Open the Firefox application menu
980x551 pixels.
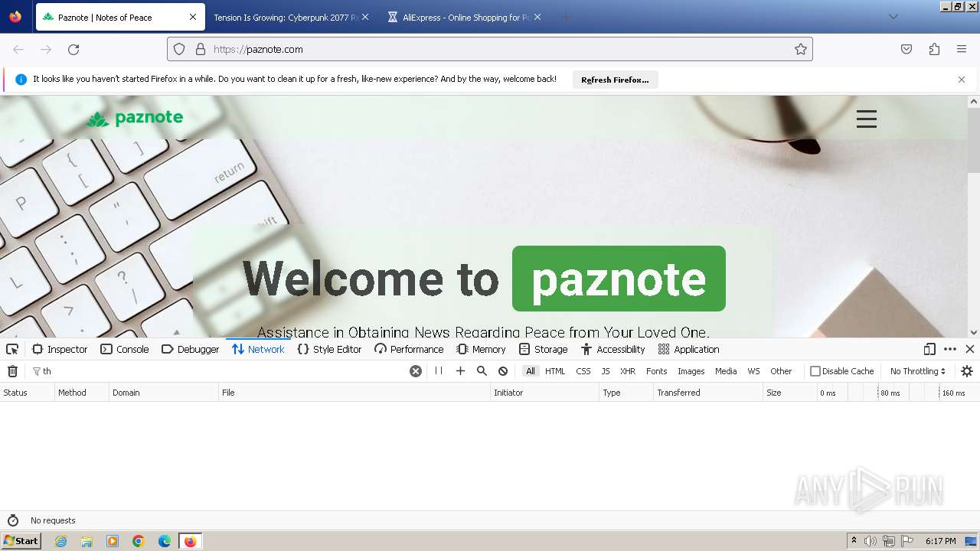click(x=962, y=49)
